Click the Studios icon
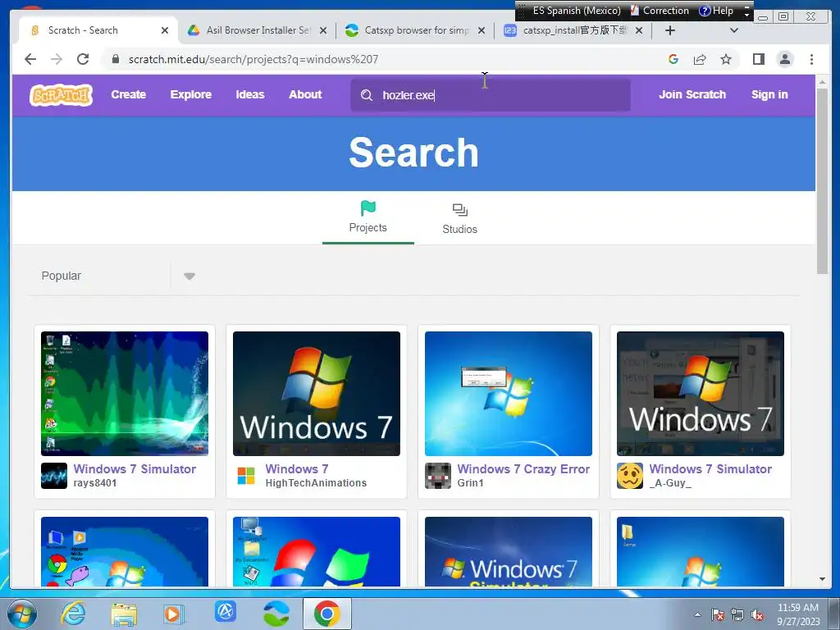Screen dimensions: 840x630 (459, 209)
